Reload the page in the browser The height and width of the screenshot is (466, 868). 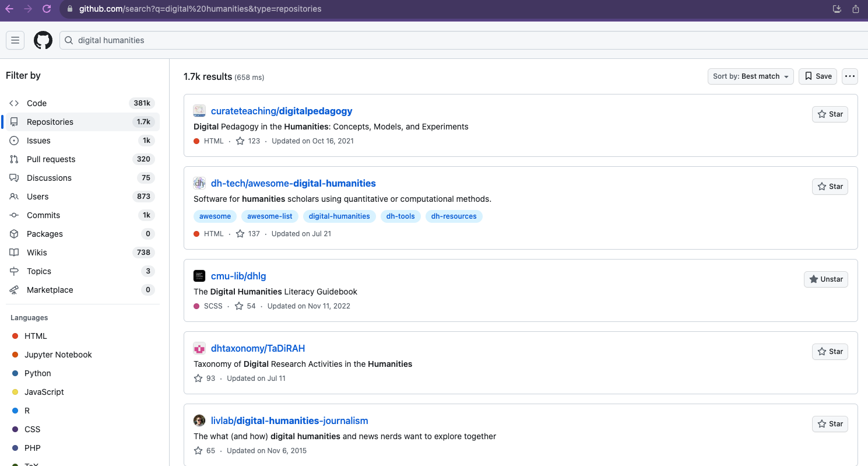coord(47,9)
